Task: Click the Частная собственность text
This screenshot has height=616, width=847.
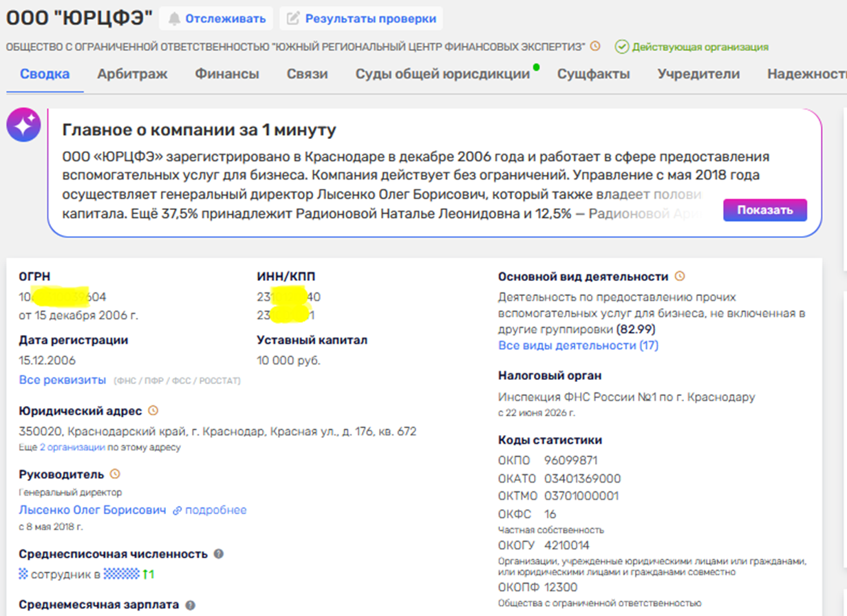Action: pyautogui.click(x=551, y=530)
